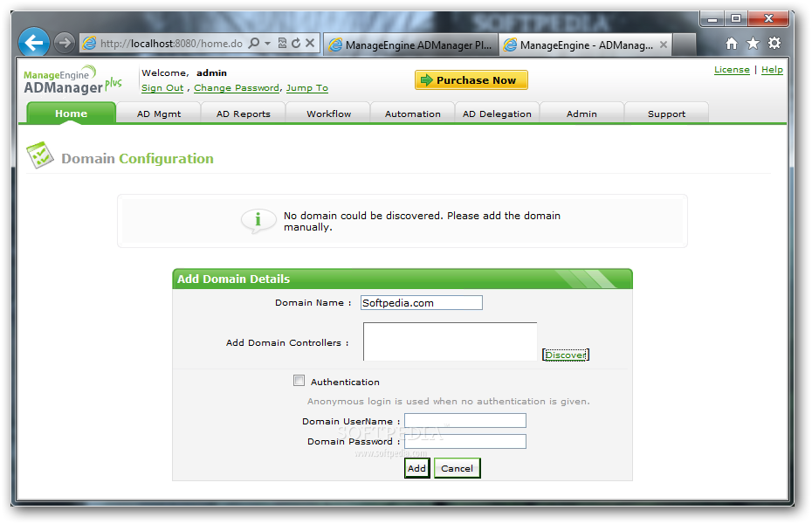Switch to the Workflow tab
This screenshot has height=524, width=812.
coord(328,114)
